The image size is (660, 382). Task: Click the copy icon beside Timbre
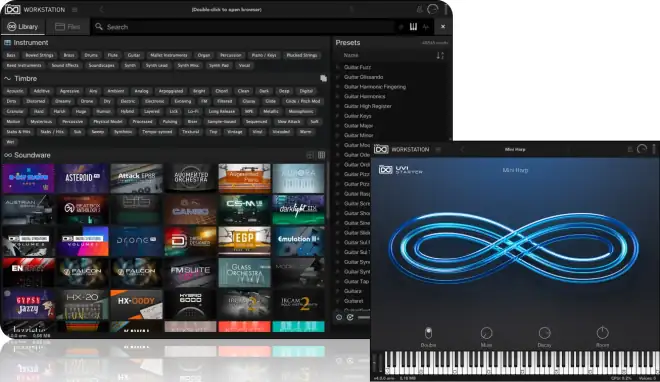coord(323,78)
